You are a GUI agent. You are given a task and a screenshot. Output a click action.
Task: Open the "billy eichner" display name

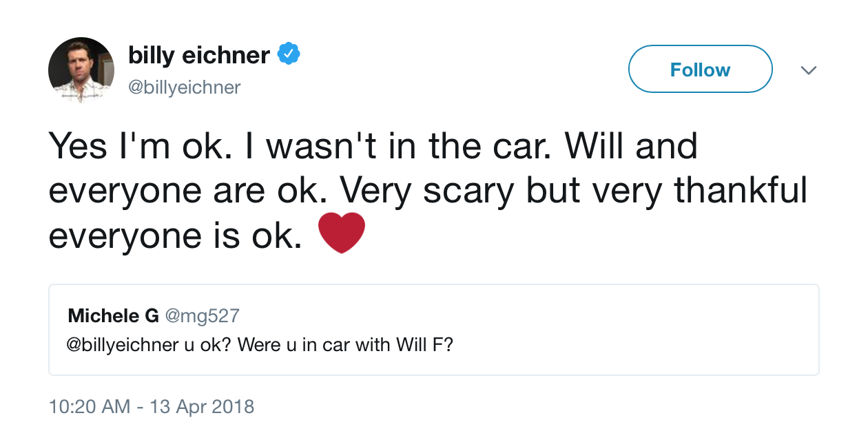pos(199,55)
